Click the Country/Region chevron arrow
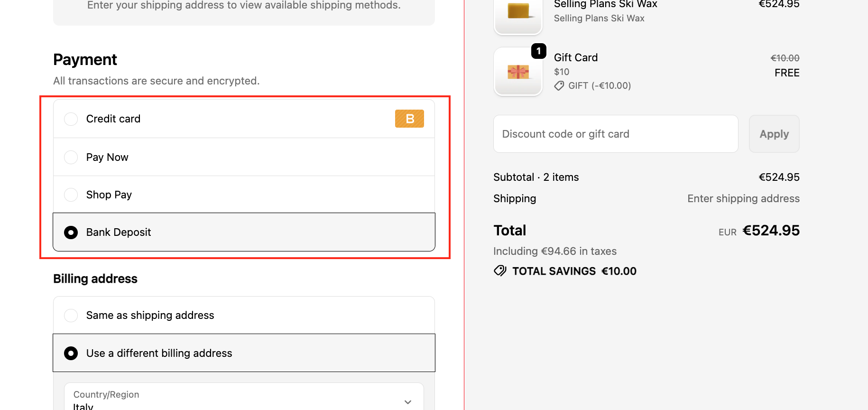This screenshot has height=410, width=868. 408,402
